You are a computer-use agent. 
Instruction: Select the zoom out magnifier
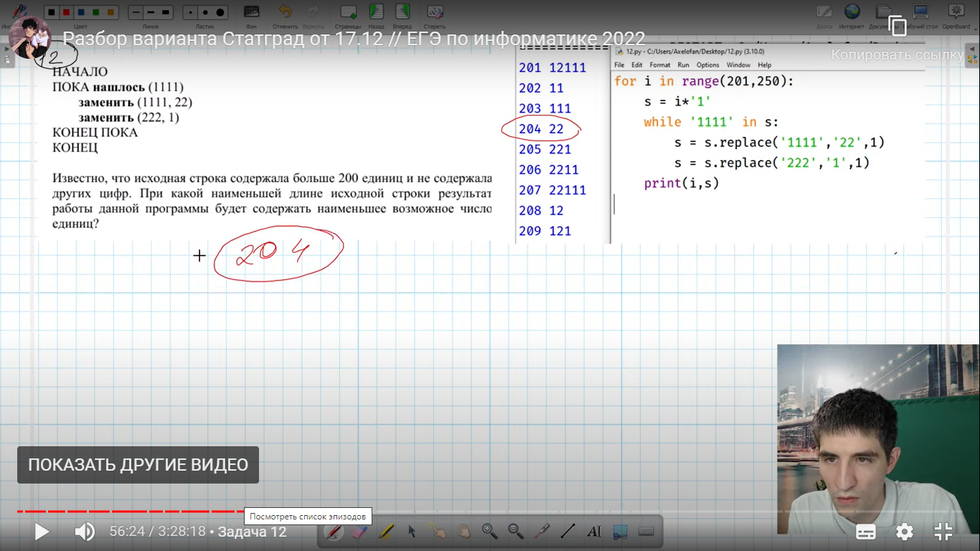coord(516,532)
